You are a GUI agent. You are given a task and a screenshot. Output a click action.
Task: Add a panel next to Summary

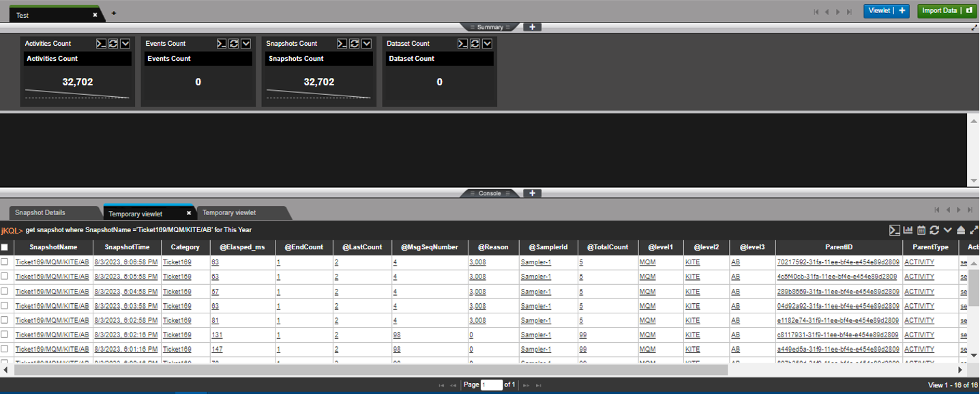pyautogui.click(x=533, y=27)
